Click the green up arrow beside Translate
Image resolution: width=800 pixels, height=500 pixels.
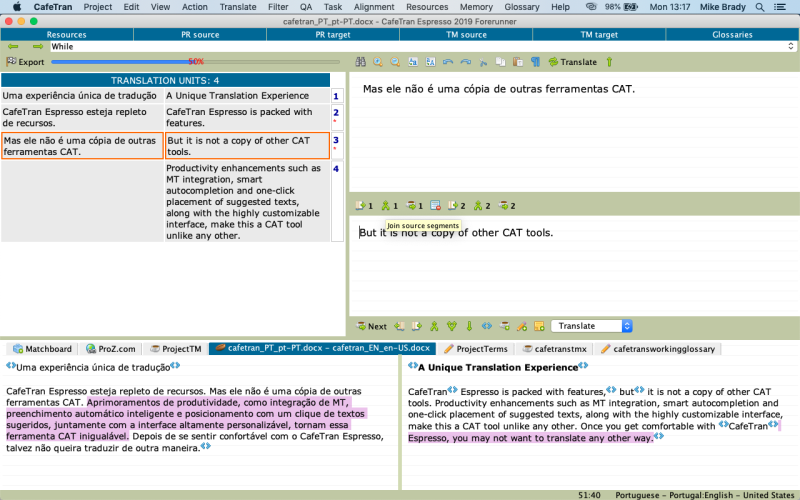click(x=609, y=62)
